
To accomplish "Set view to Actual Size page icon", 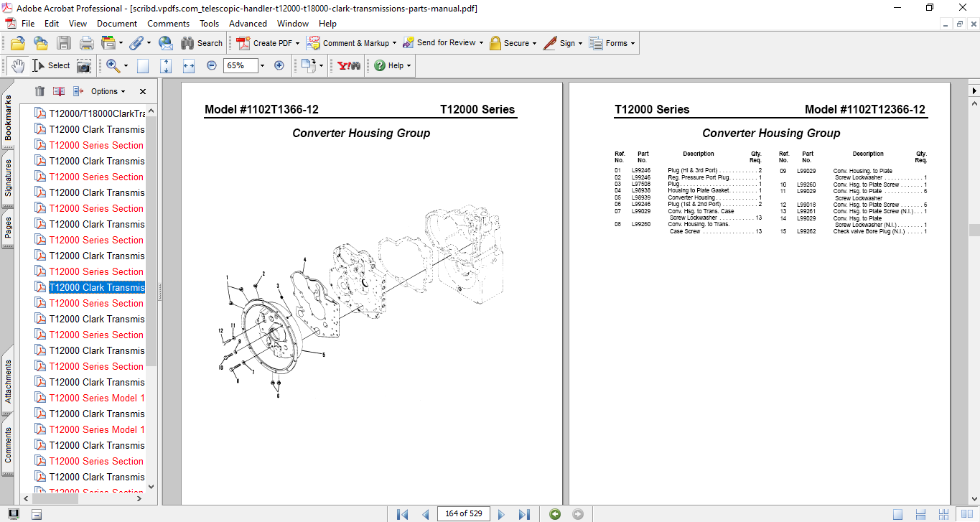I will coord(143,65).
